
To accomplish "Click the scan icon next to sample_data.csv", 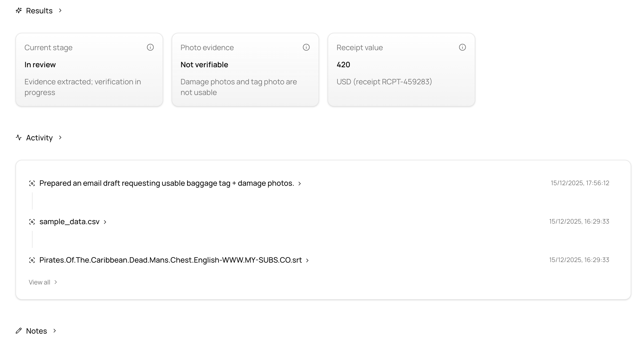I will tap(32, 222).
